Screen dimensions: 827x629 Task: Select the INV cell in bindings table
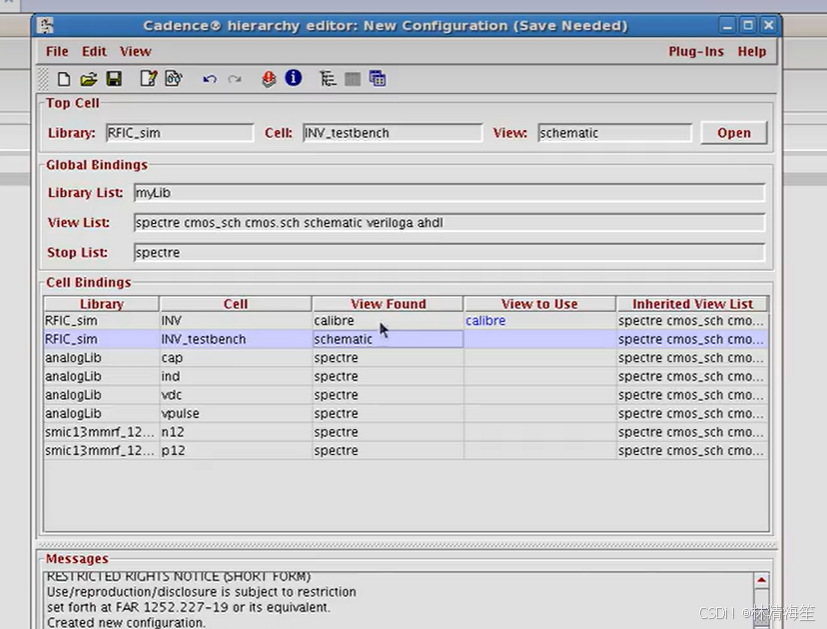235,321
